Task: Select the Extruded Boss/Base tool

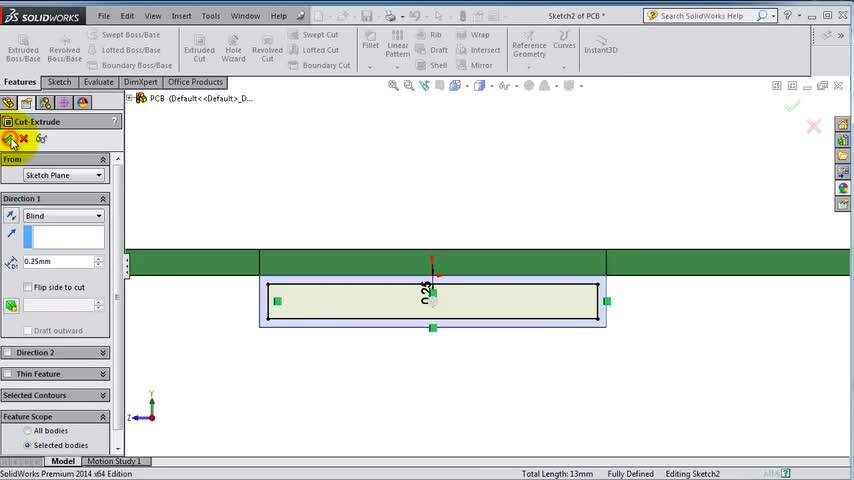Action: click(23, 47)
